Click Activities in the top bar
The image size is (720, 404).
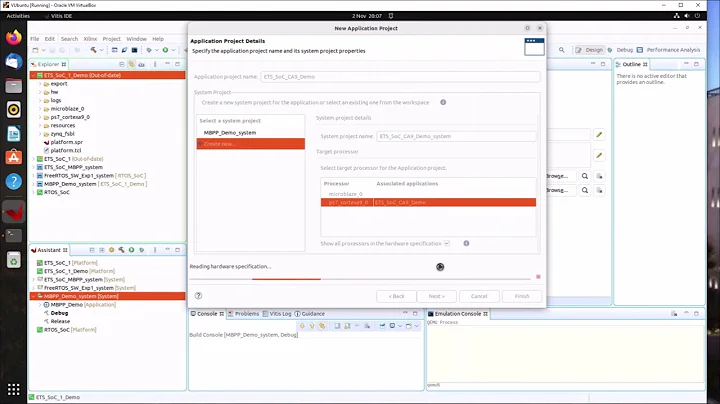(18, 16)
